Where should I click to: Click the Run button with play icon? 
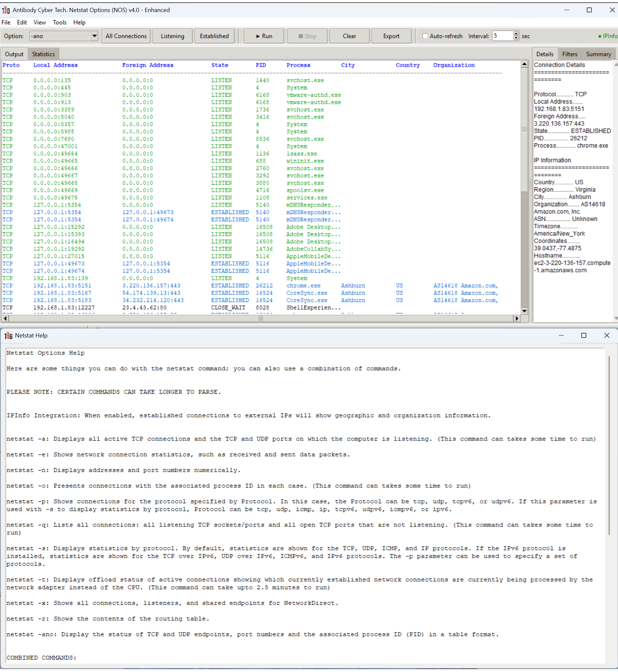[x=264, y=36]
